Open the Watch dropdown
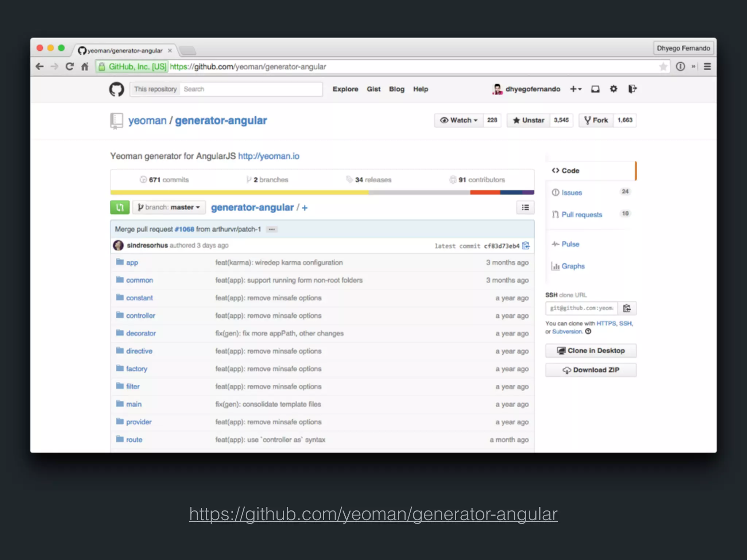The height and width of the screenshot is (560, 747). (x=459, y=120)
